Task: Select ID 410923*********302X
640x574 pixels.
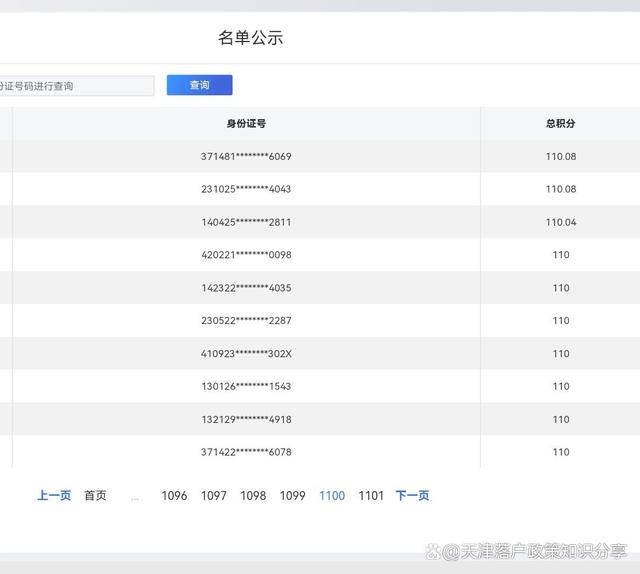Action: coord(246,354)
